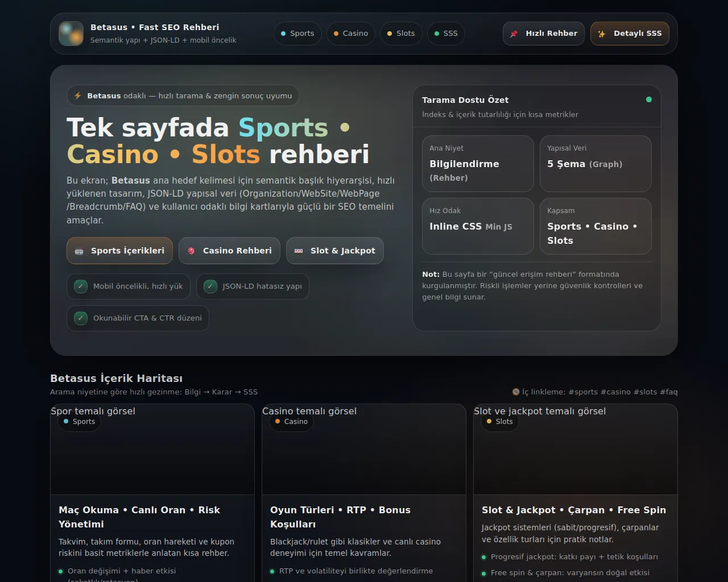The height and width of the screenshot is (582, 728).
Task: Click the Casino tag on the casino card image
Action: point(291,422)
